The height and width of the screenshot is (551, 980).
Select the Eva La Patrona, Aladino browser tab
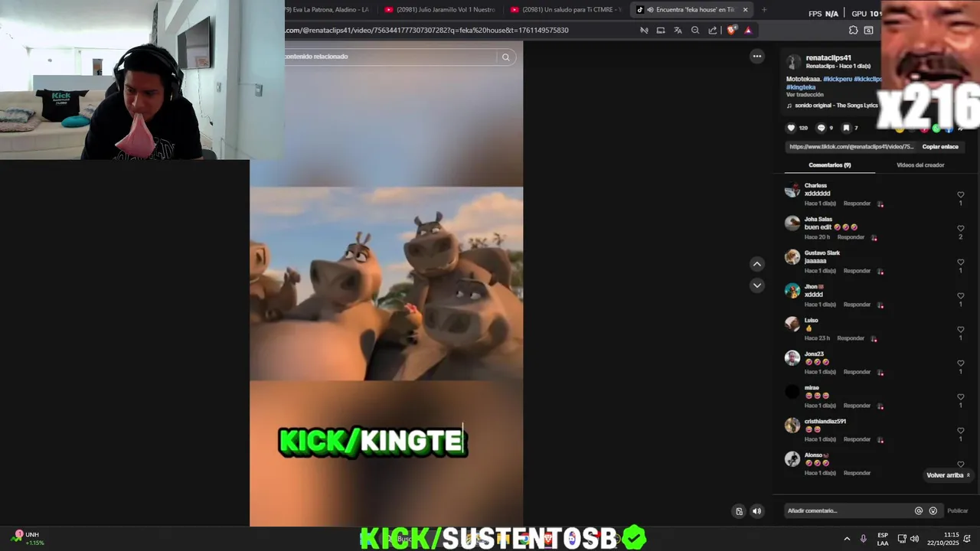click(x=327, y=10)
